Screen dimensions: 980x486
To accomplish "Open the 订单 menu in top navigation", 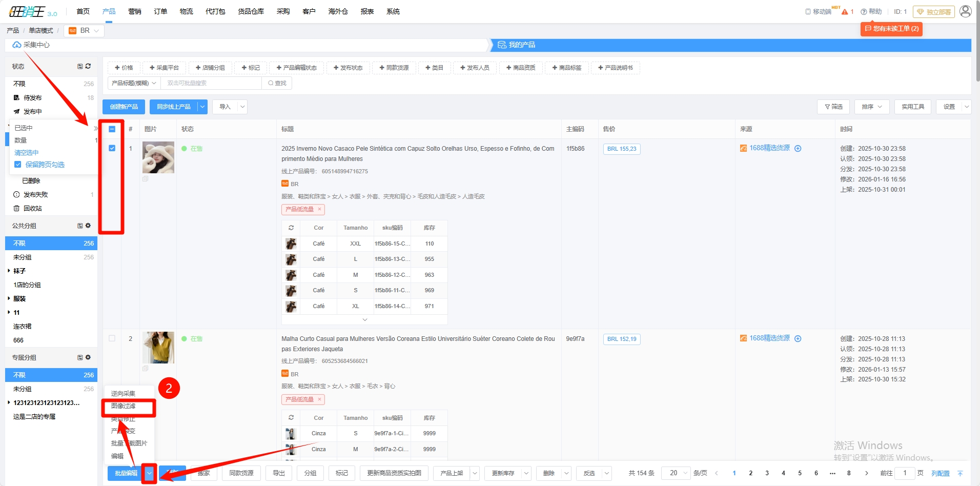I will (160, 11).
